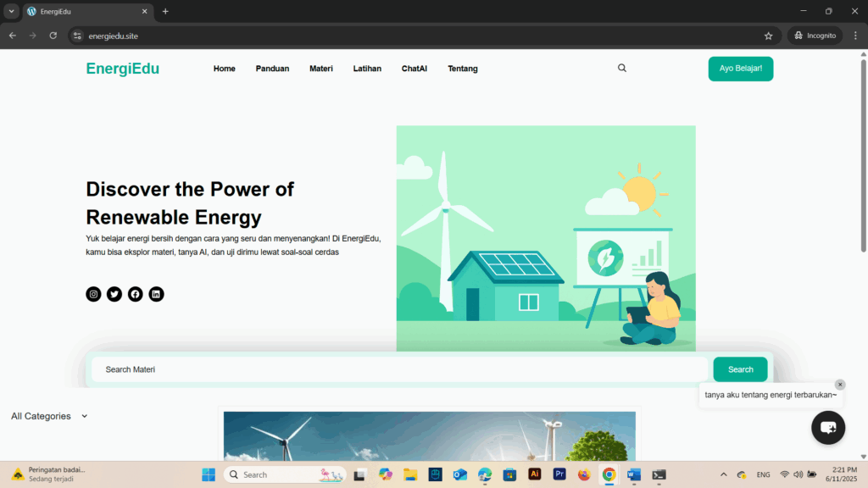Switch the ENG input language indicator
The height and width of the screenshot is (488, 868).
tap(764, 474)
